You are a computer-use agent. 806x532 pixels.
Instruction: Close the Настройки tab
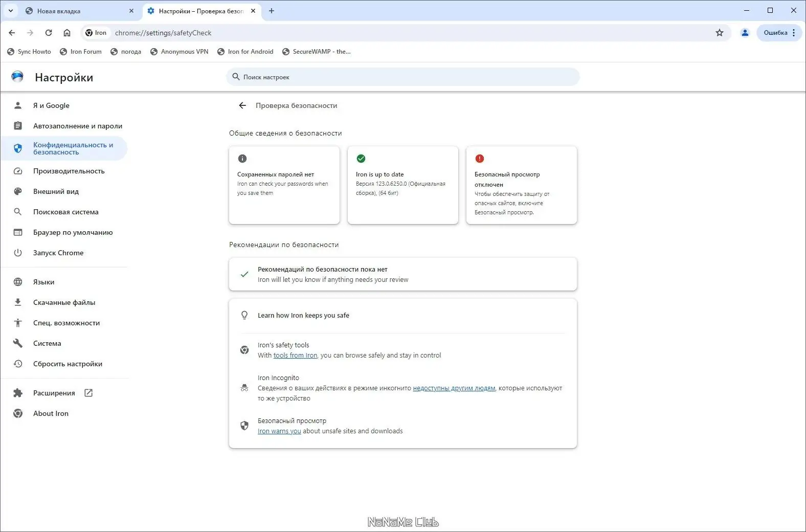click(x=253, y=11)
